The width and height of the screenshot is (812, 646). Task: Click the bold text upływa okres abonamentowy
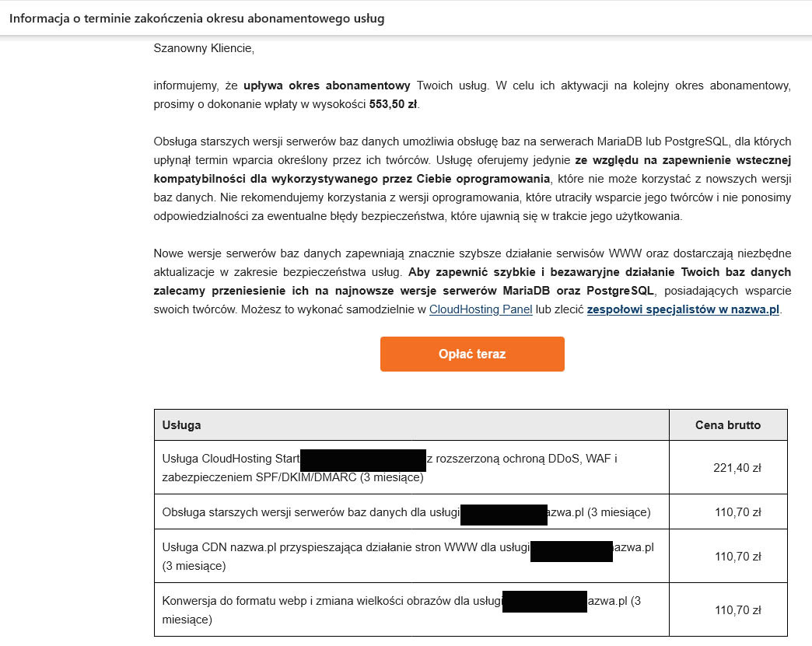coord(327,86)
